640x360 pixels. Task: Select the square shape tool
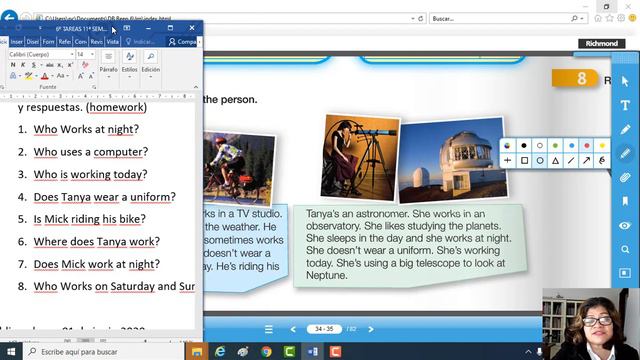pyautogui.click(x=524, y=161)
